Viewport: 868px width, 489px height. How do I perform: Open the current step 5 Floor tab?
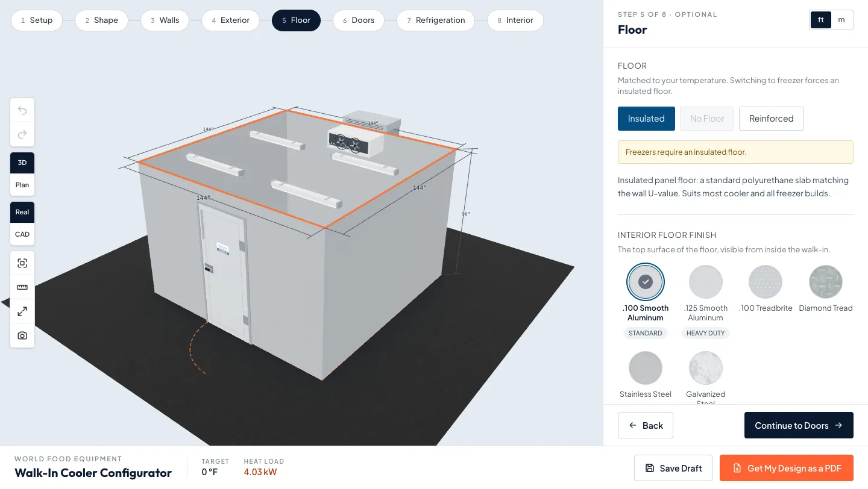[x=296, y=20]
